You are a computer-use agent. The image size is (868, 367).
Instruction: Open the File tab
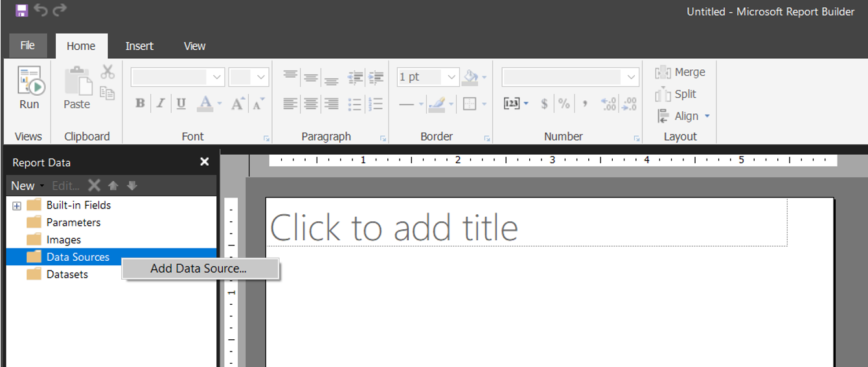pyautogui.click(x=28, y=46)
